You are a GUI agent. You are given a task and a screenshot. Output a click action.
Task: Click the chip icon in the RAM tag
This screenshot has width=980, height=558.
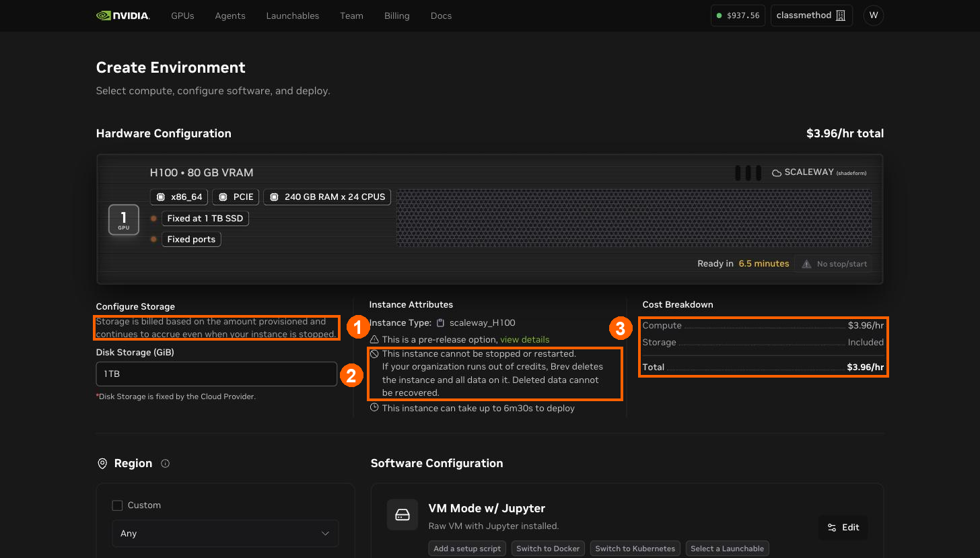pos(274,197)
